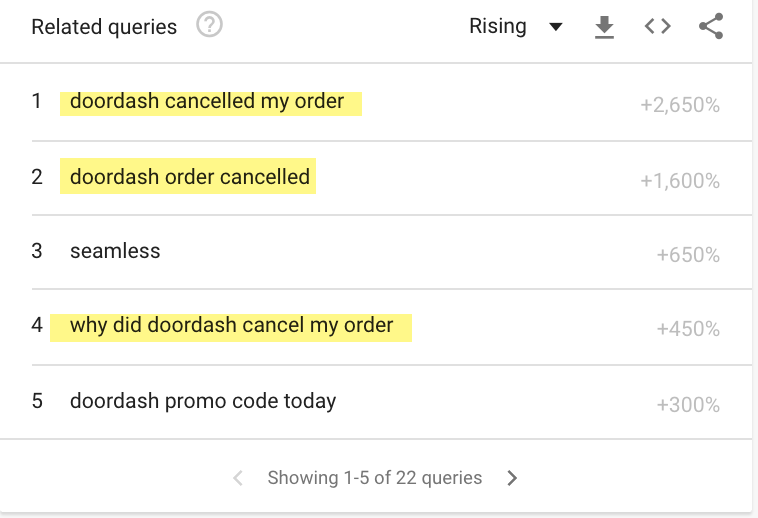Open the Related queries help icon
The height and width of the screenshot is (518, 758).
tap(209, 25)
